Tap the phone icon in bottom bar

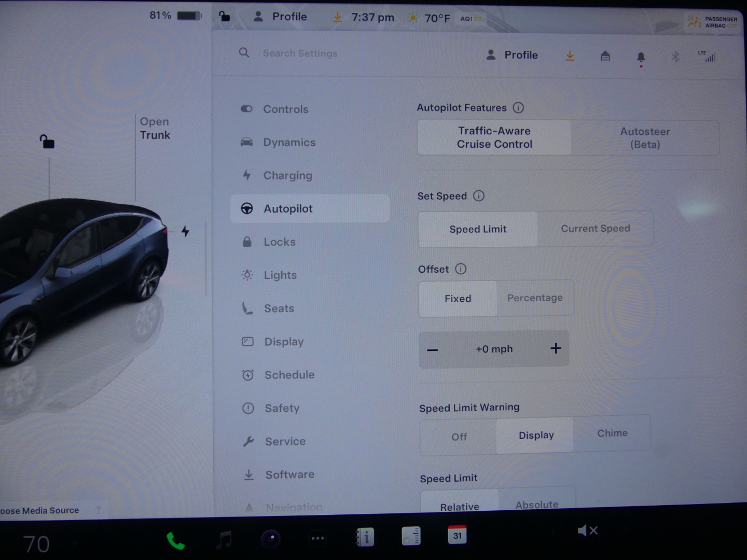(175, 541)
